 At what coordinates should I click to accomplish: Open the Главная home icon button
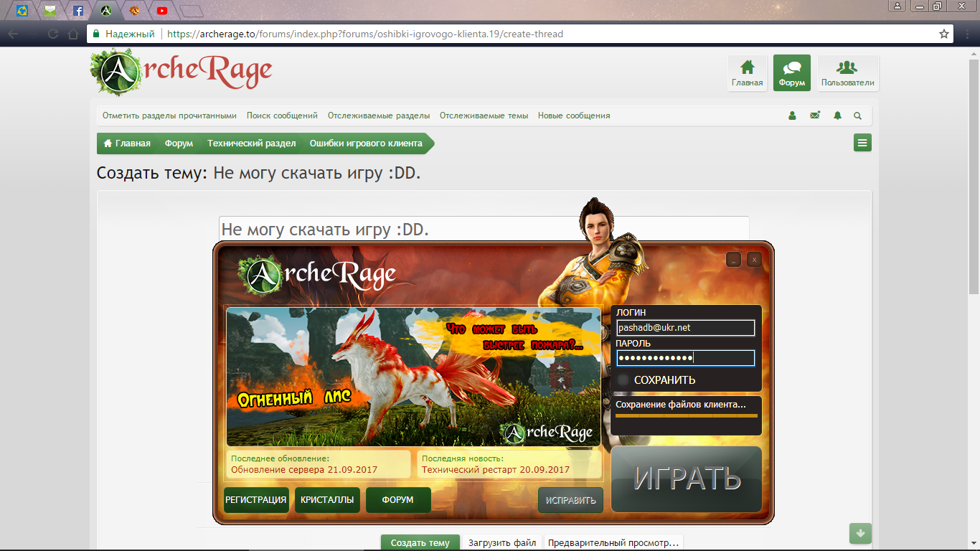(x=747, y=73)
